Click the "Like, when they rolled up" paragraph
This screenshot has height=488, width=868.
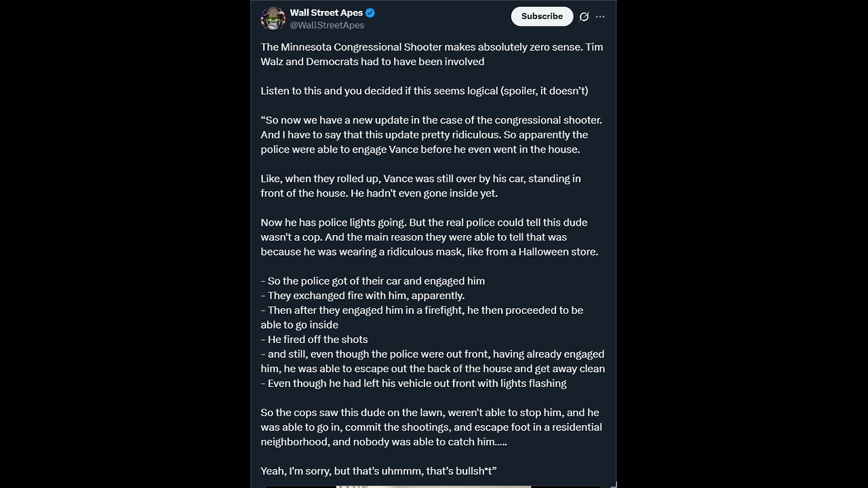pyautogui.click(x=420, y=186)
